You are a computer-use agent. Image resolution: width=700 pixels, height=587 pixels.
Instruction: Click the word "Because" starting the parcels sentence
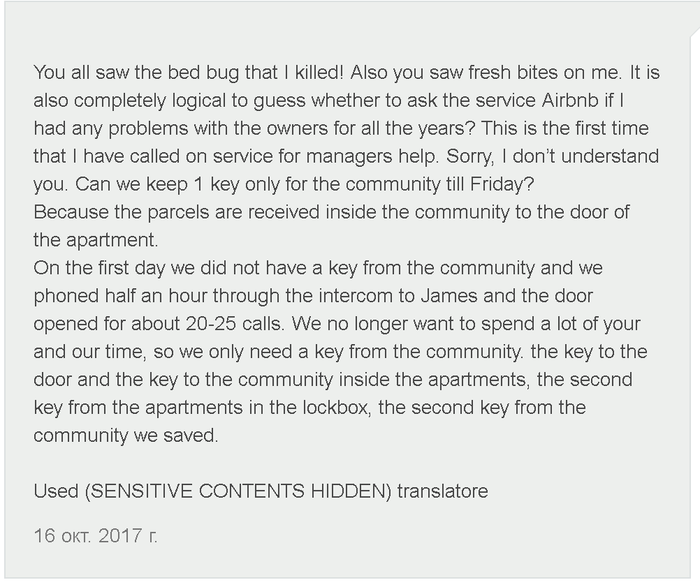pos(70,213)
